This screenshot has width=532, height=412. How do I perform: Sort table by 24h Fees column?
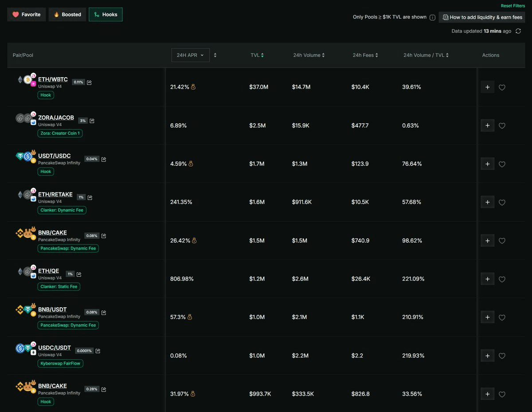click(366, 55)
